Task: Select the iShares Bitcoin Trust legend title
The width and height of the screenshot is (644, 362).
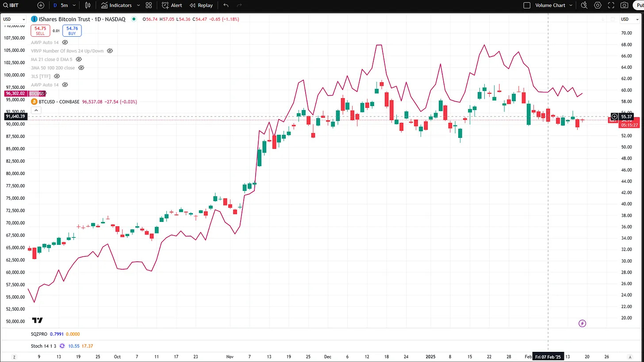Action: (x=82, y=19)
